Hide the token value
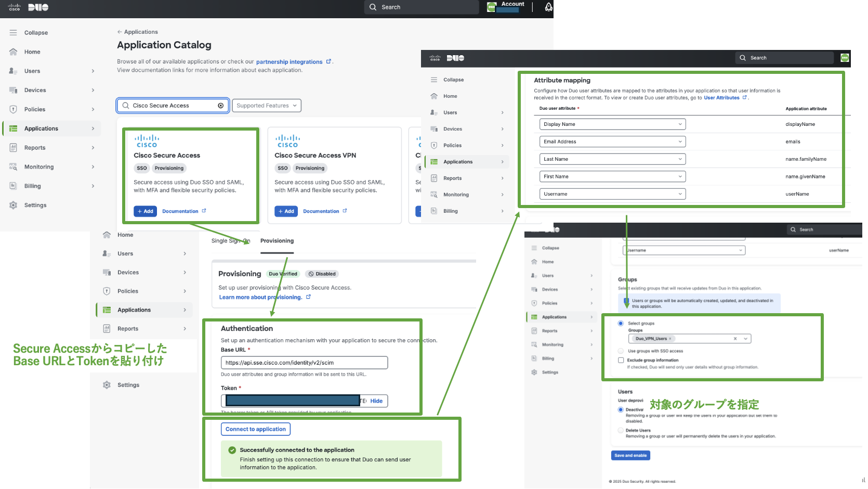The height and width of the screenshot is (489, 868). click(x=376, y=401)
